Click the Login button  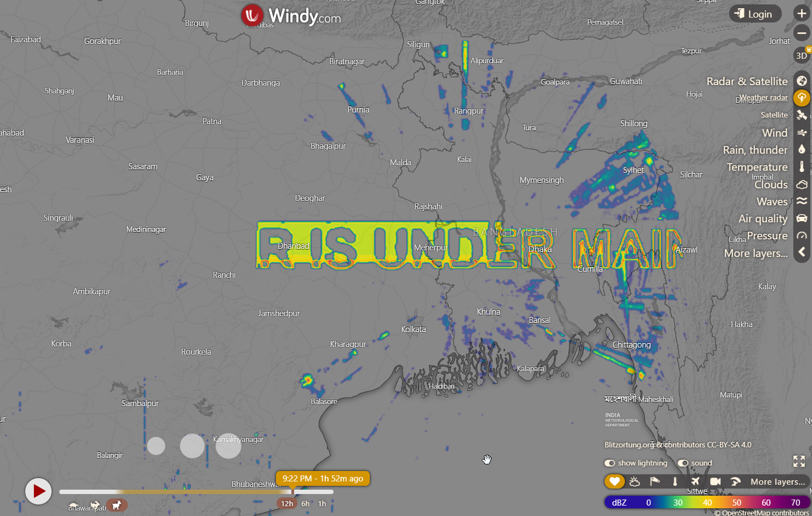coord(754,14)
